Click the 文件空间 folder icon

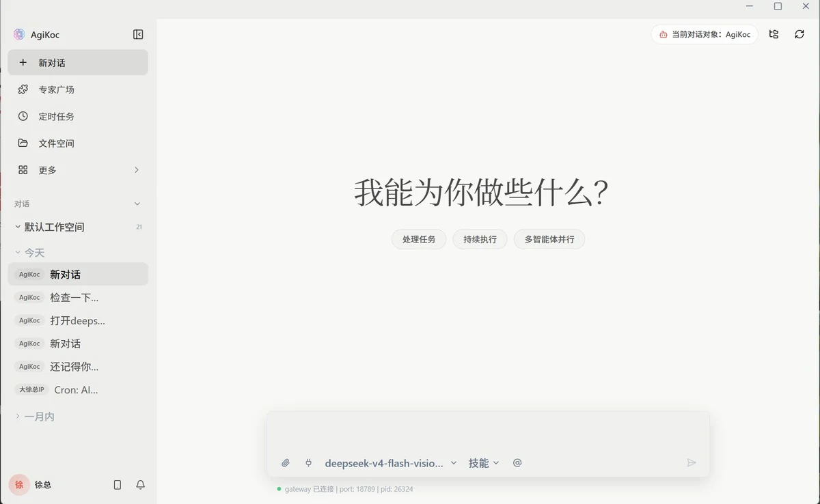[23, 143]
